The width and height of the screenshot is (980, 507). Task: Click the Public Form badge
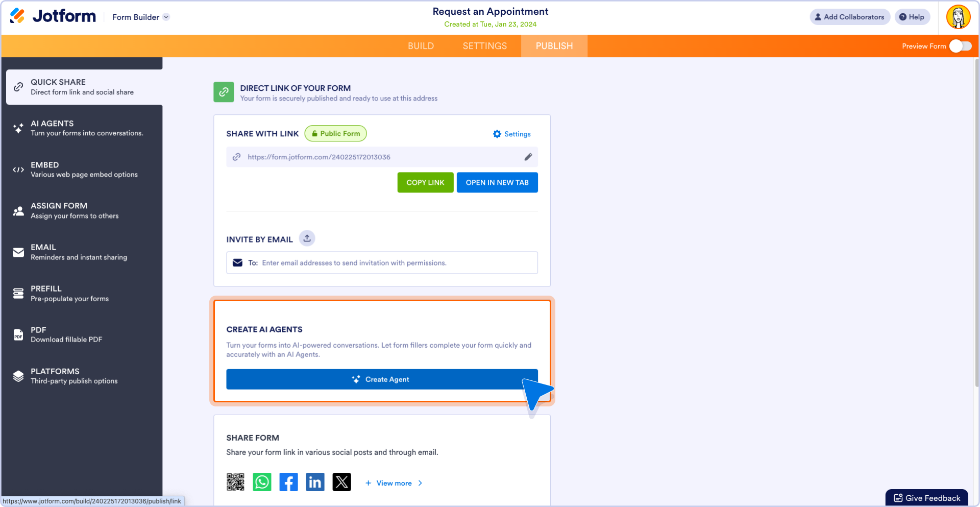click(336, 134)
